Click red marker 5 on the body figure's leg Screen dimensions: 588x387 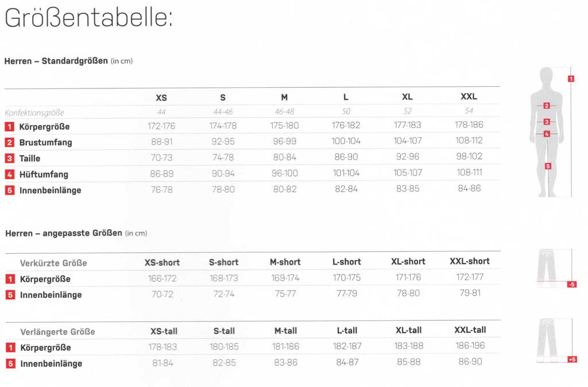pos(548,166)
